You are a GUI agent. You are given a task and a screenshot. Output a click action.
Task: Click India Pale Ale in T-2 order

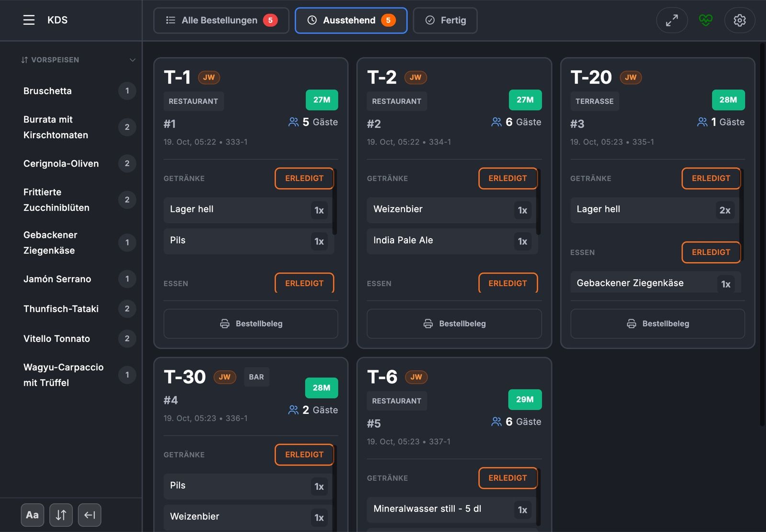(x=451, y=241)
